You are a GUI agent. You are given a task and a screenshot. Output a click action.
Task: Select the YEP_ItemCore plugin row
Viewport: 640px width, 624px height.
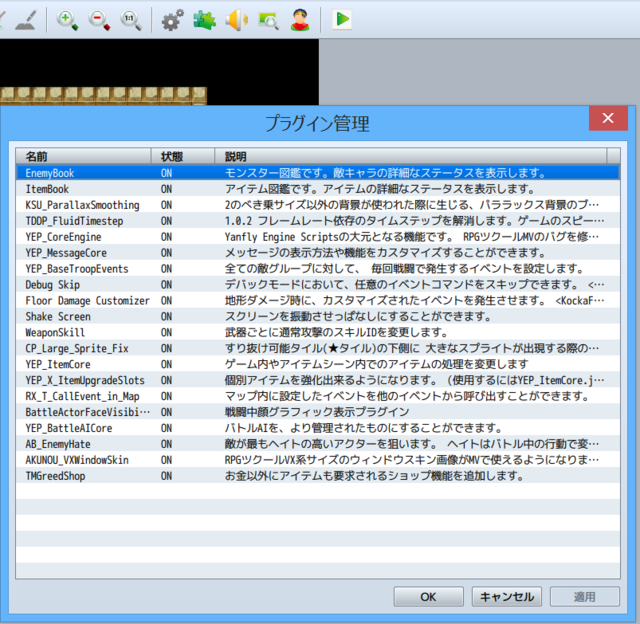pos(318,364)
